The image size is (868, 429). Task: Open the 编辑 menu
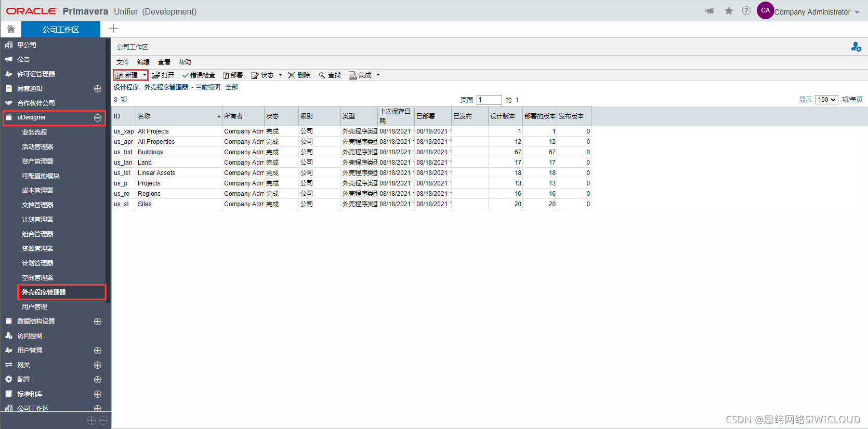click(x=143, y=62)
